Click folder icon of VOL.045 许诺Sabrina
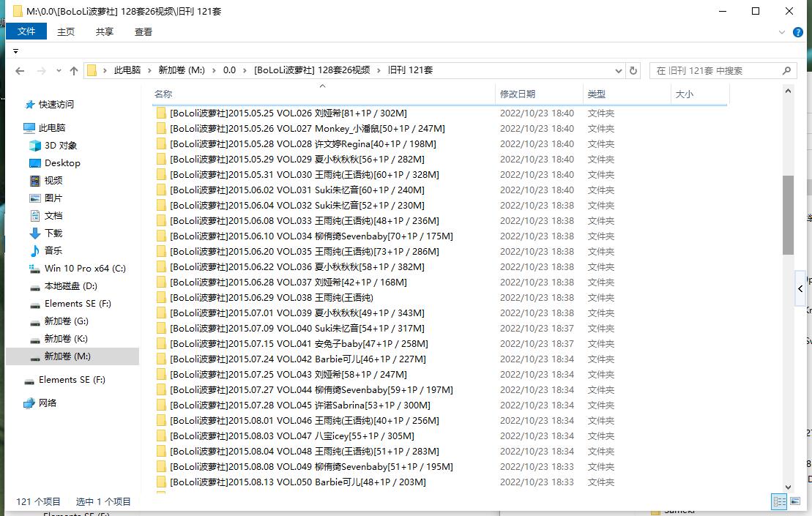Screen dimensions: 812x516 coord(161,405)
